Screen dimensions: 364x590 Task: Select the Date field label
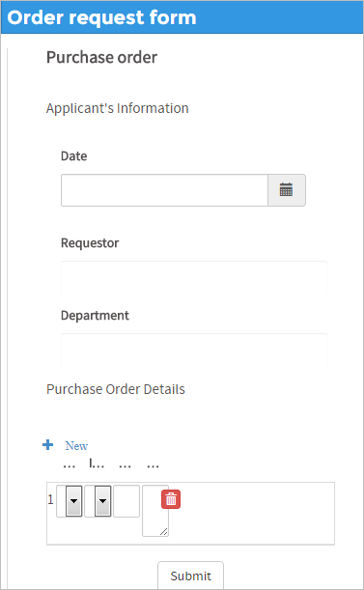pyautogui.click(x=73, y=155)
